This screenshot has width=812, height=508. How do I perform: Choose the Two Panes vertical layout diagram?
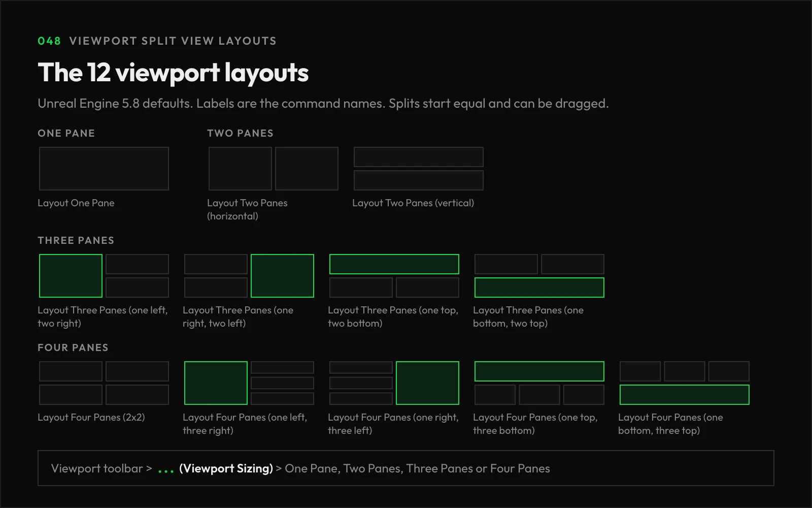[x=419, y=169]
